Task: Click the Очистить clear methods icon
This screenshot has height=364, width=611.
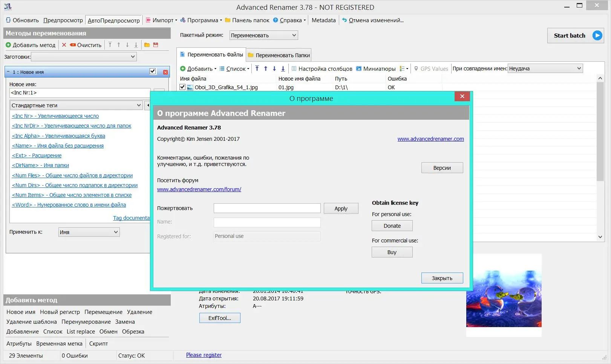Action: point(73,45)
